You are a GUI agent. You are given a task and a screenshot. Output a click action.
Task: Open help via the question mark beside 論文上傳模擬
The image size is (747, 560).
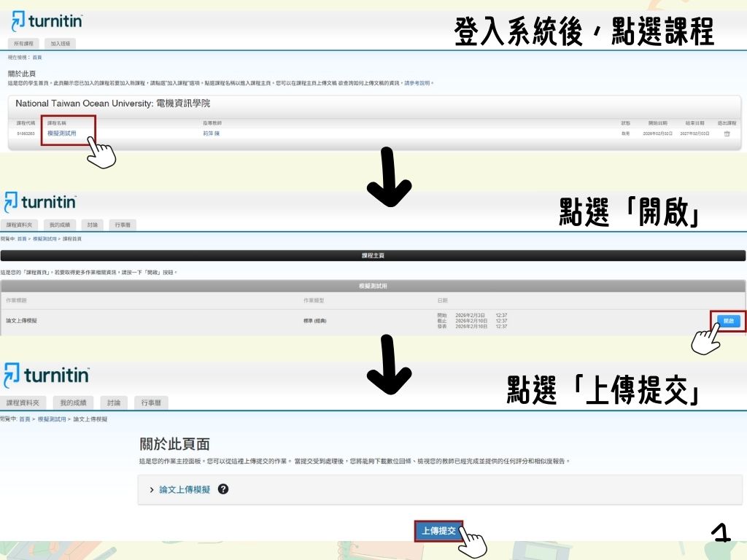pyautogui.click(x=223, y=489)
